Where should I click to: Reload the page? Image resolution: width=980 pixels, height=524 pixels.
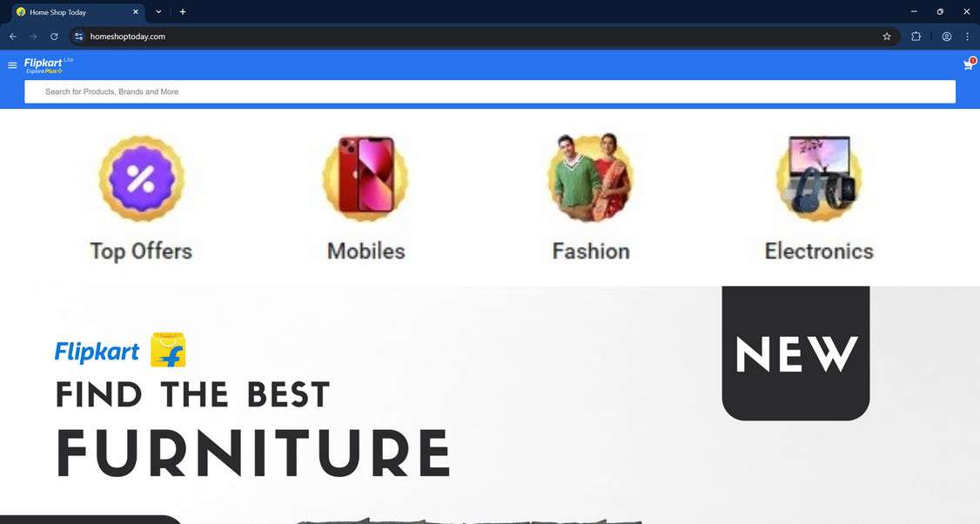pyautogui.click(x=54, y=37)
